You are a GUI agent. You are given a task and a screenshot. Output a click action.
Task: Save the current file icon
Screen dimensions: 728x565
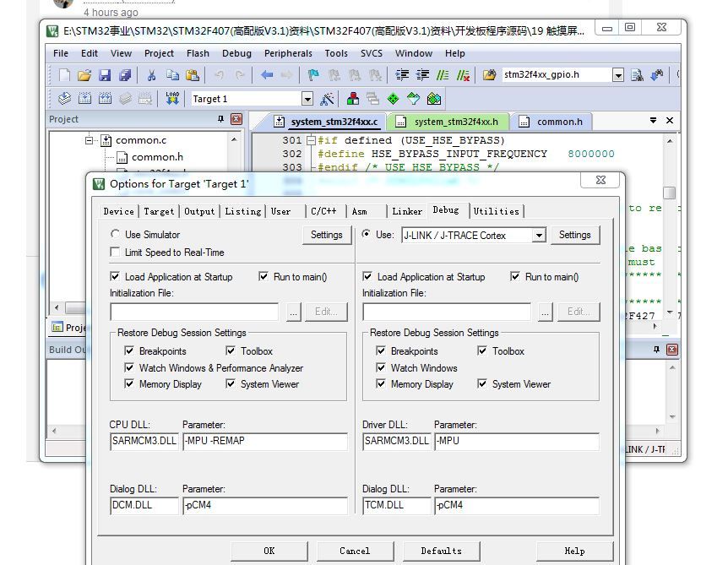105,75
